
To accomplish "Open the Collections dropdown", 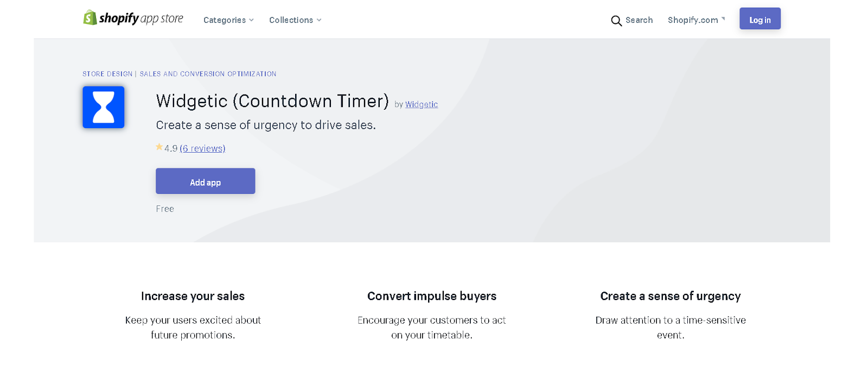I will point(295,20).
